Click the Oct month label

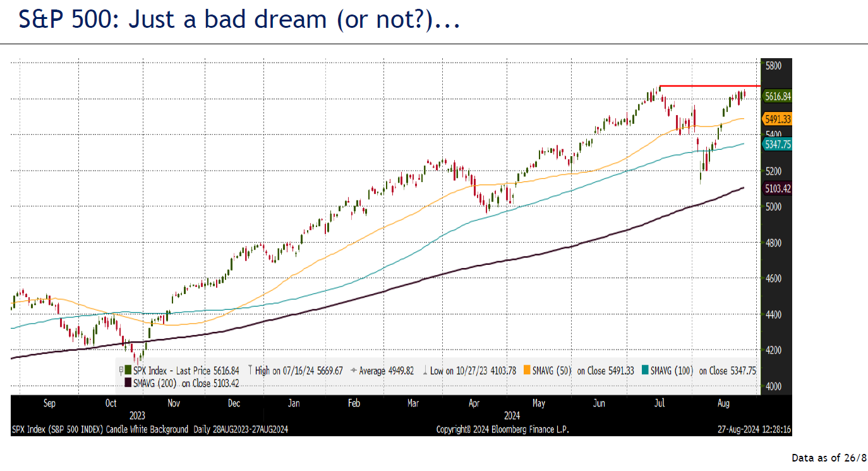click(111, 403)
